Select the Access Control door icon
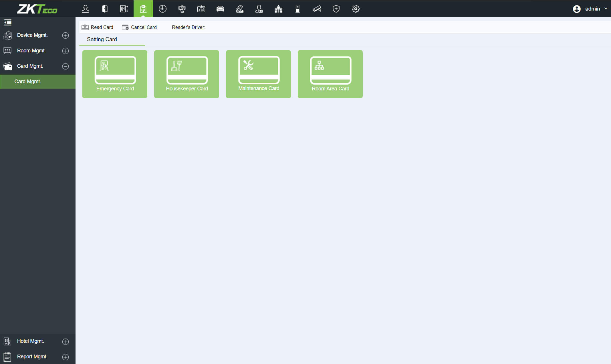The width and height of the screenshot is (611, 364). click(x=105, y=9)
